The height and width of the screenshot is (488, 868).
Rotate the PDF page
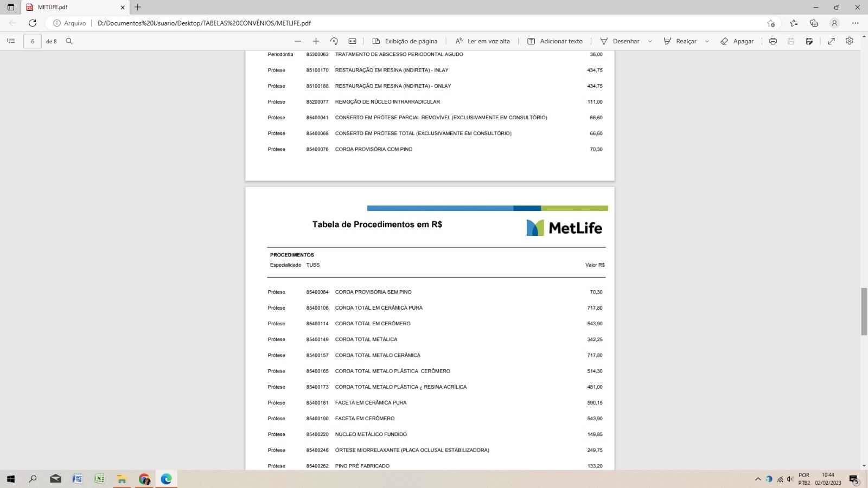pos(334,41)
